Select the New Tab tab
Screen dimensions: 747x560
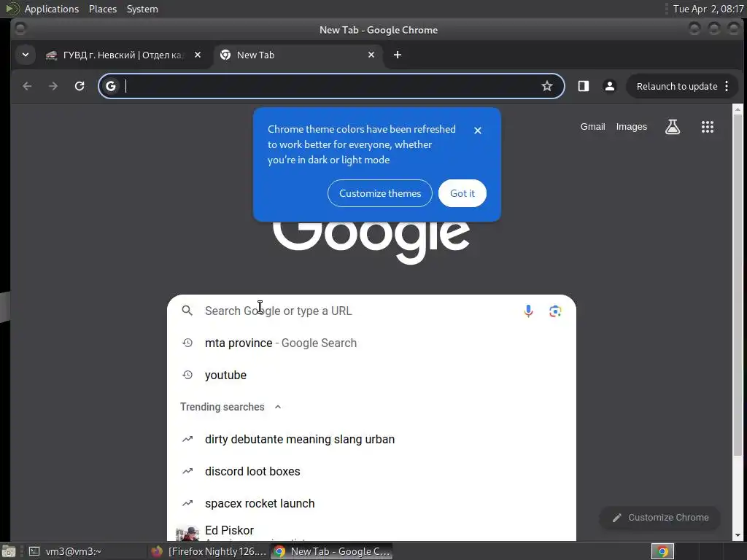click(x=298, y=55)
